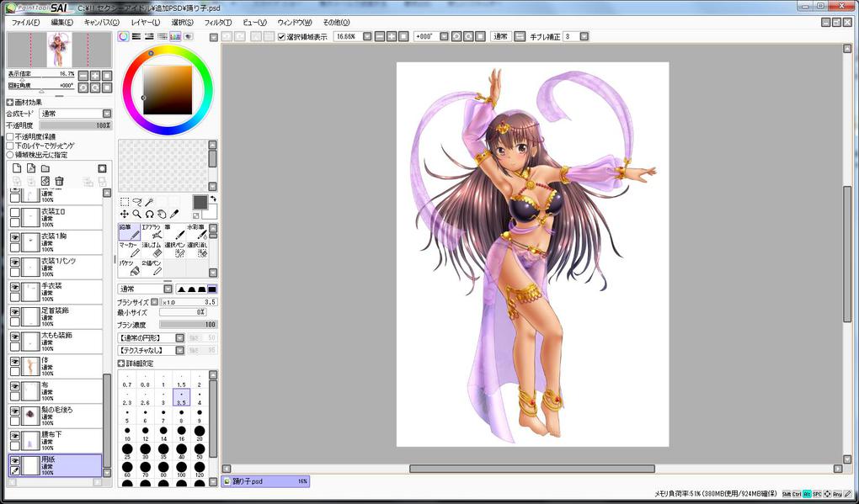Switch to the 踊り子.psd document tab
859x504 pixels.
click(265, 481)
